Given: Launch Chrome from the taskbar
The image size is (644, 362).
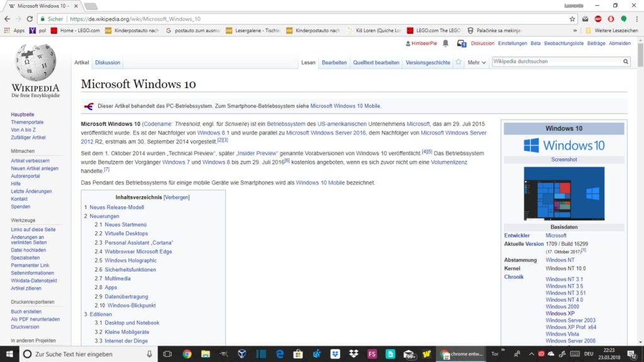Looking at the screenshot, I should point(187,354).
